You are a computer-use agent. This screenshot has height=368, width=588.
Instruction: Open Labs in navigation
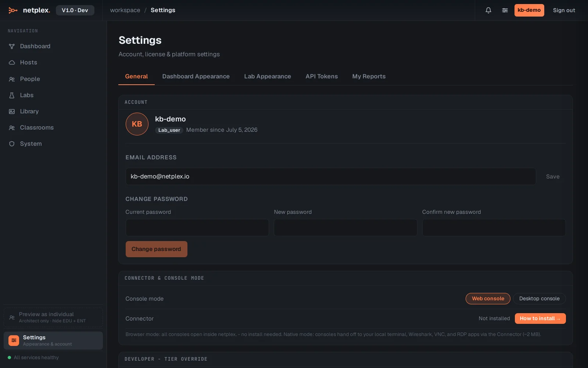[53, 95]
